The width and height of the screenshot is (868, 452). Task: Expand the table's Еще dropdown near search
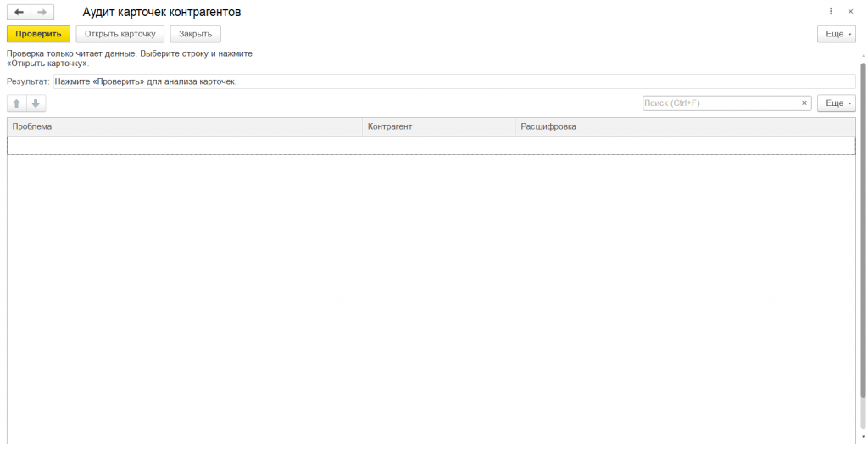coord(837,103)
